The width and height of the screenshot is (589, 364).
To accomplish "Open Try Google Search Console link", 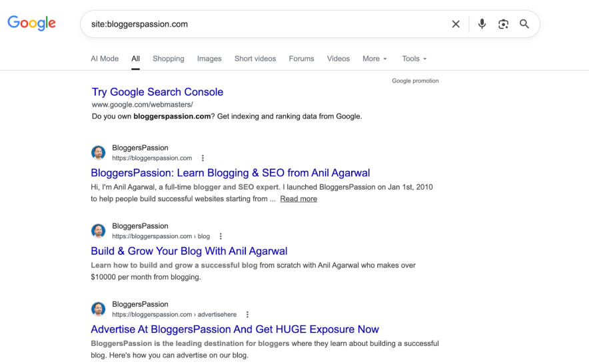I will [157, 92].
